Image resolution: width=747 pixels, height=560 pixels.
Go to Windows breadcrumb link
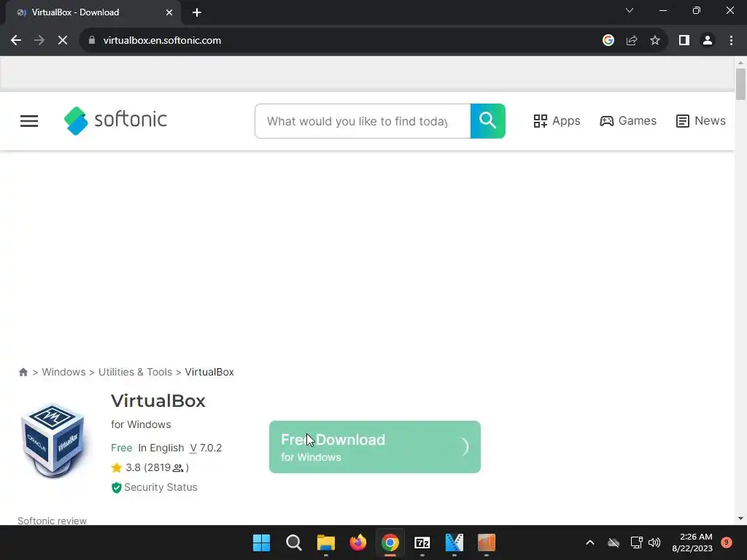click(x=64, y=372)
